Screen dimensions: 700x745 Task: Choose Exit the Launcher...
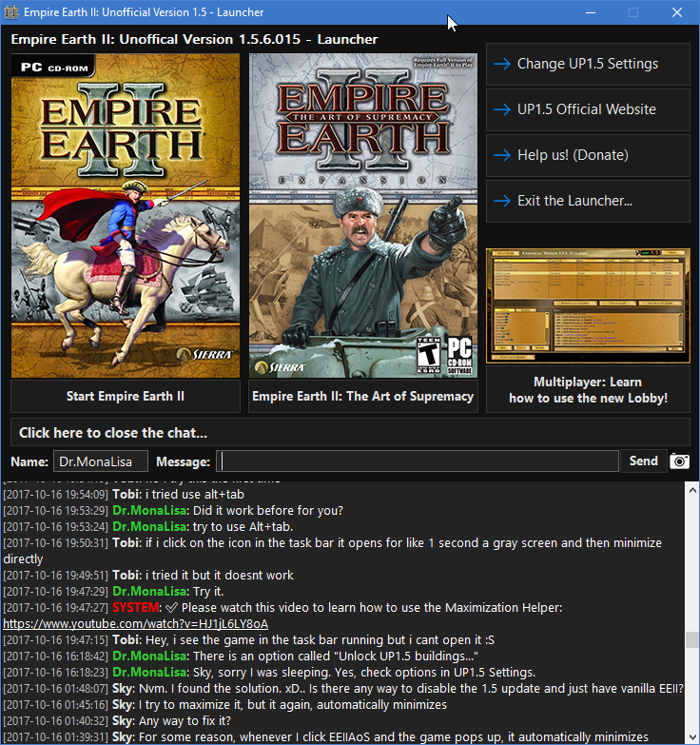588,201
